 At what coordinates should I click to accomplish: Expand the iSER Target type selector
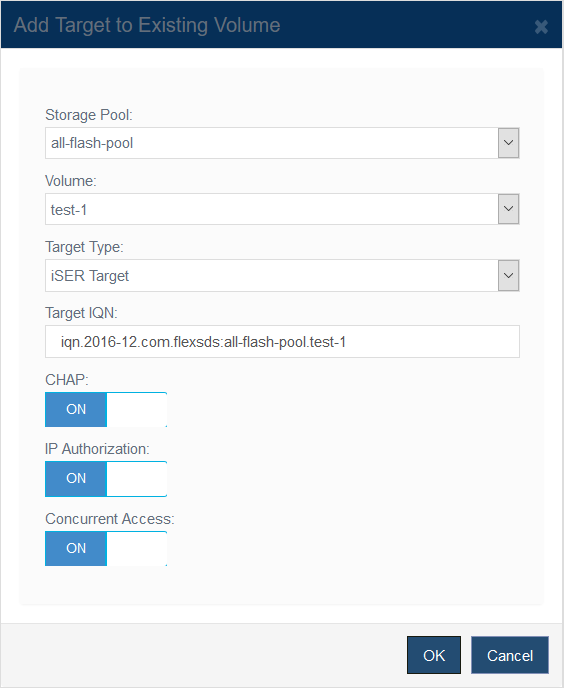pyautogui.click(x=282, y=276)
